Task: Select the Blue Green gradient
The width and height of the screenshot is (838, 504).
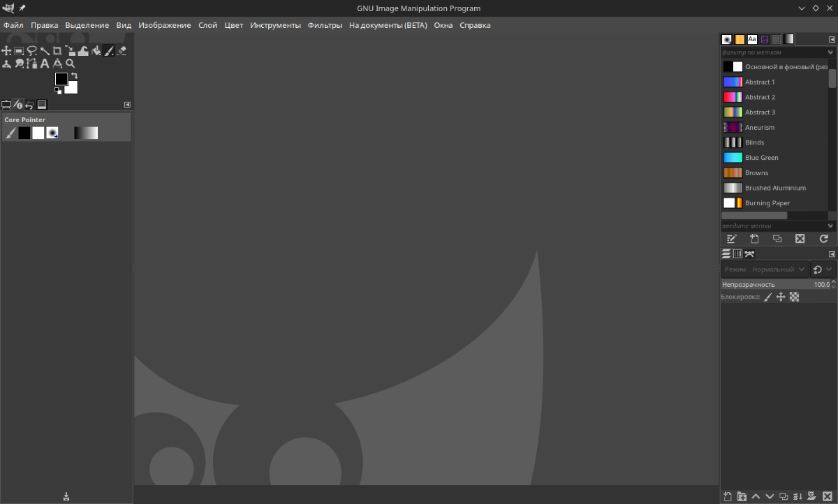Action: [774, 158]
